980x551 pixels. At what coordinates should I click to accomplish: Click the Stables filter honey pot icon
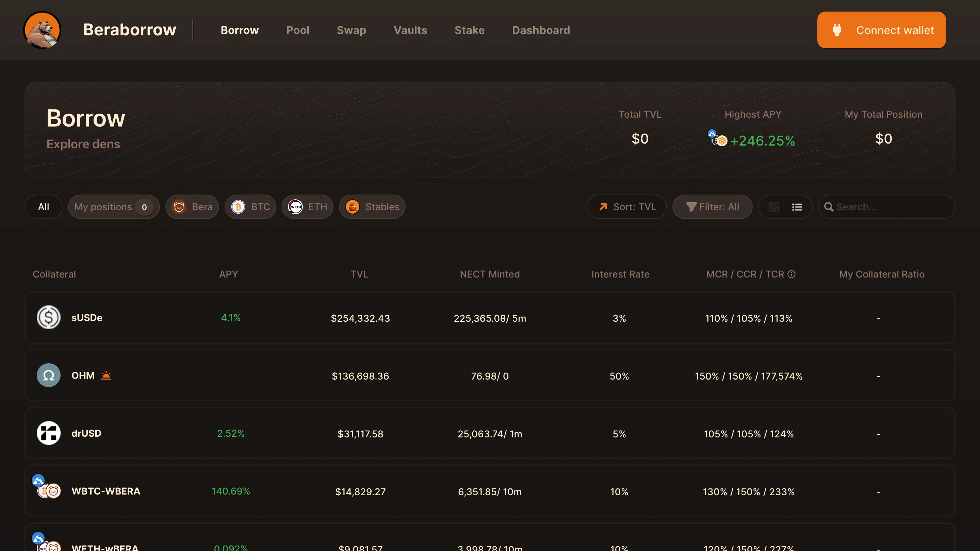coord(353,207)
